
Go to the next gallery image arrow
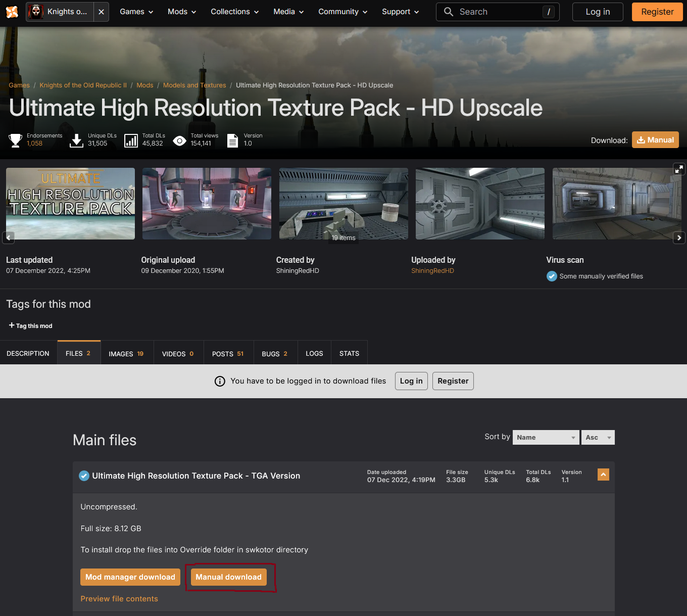point(679,238)
